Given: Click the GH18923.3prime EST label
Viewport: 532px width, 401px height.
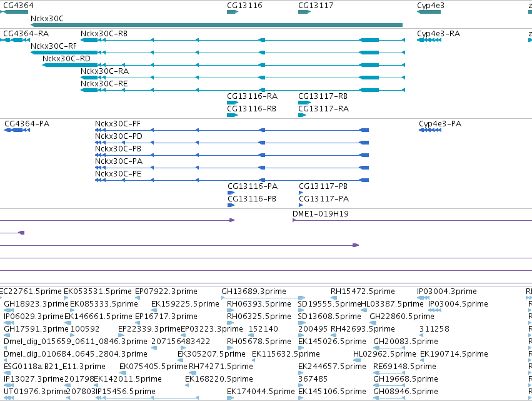Looking at the screenshot, I should pos(36,304).
